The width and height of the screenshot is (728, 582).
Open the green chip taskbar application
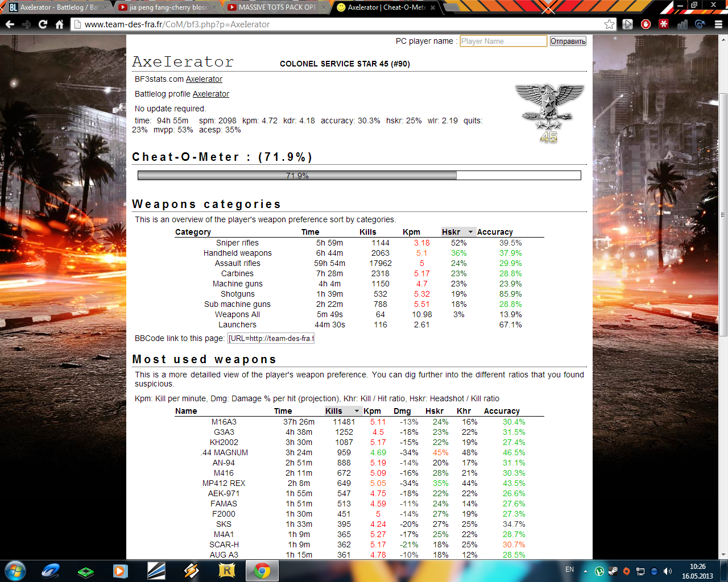pyautogui.click(x=85, y=571)
